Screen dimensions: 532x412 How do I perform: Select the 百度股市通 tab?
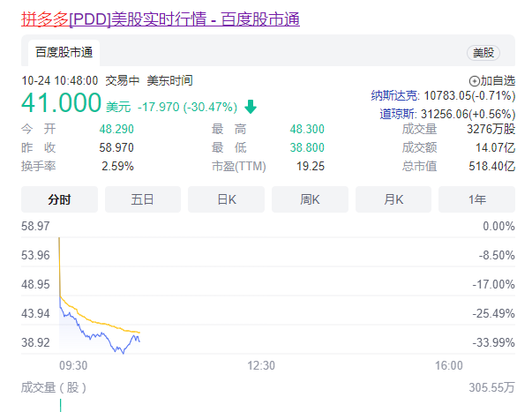[x=64, y=52]
